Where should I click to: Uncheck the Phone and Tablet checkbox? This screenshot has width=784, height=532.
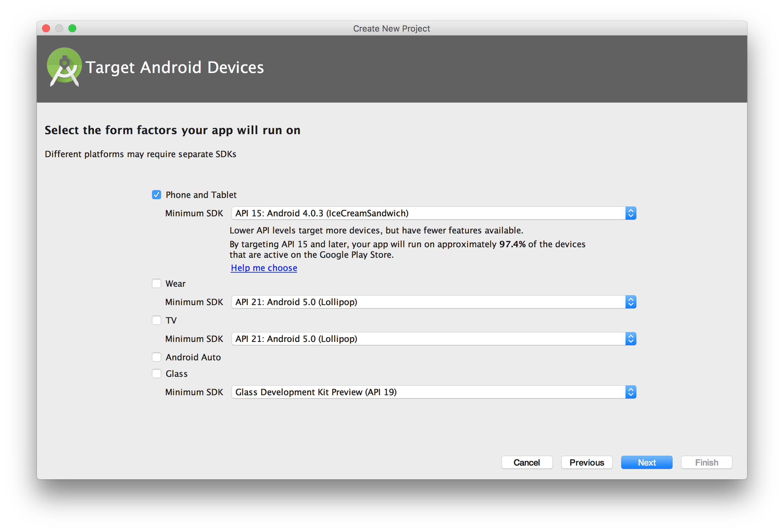coord(157,195)
